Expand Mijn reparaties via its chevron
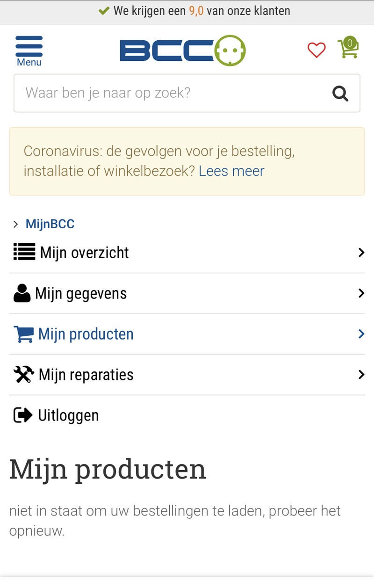Screen dimensions: 374x588 [x=361, y=375]
